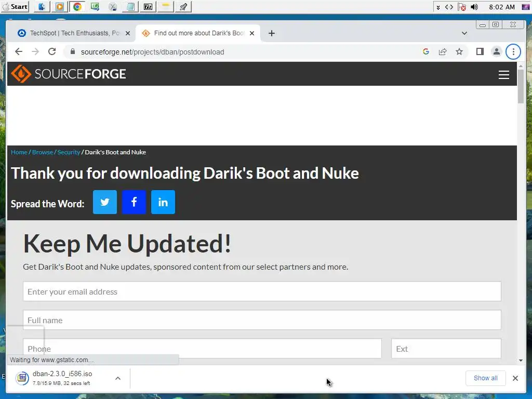Click the Start button on the taskbar

point(15,6)
